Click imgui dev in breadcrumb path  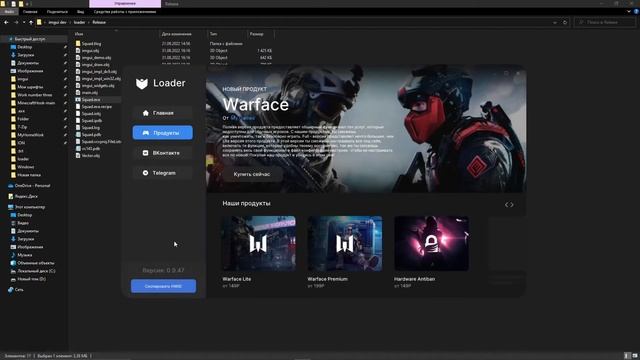[57, 22]
